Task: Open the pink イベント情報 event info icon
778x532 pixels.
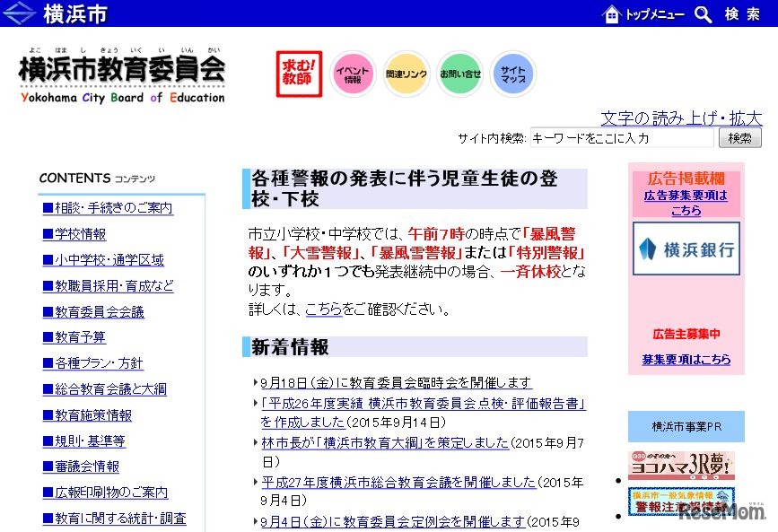Action: pyautogui.click(x=352, y=74)
